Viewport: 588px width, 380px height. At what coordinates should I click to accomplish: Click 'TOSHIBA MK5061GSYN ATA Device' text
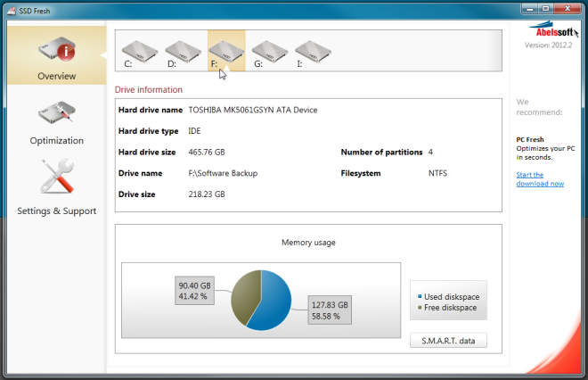[x=253, y=110]
